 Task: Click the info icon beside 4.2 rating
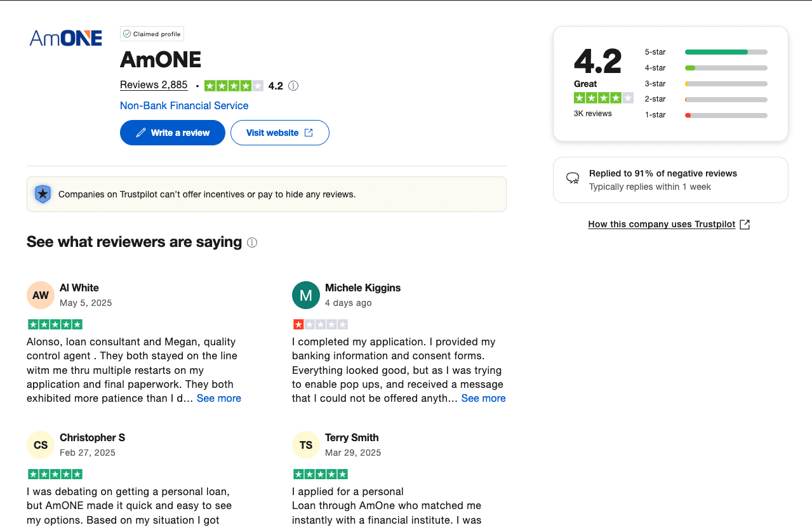(x=293, y=86)
